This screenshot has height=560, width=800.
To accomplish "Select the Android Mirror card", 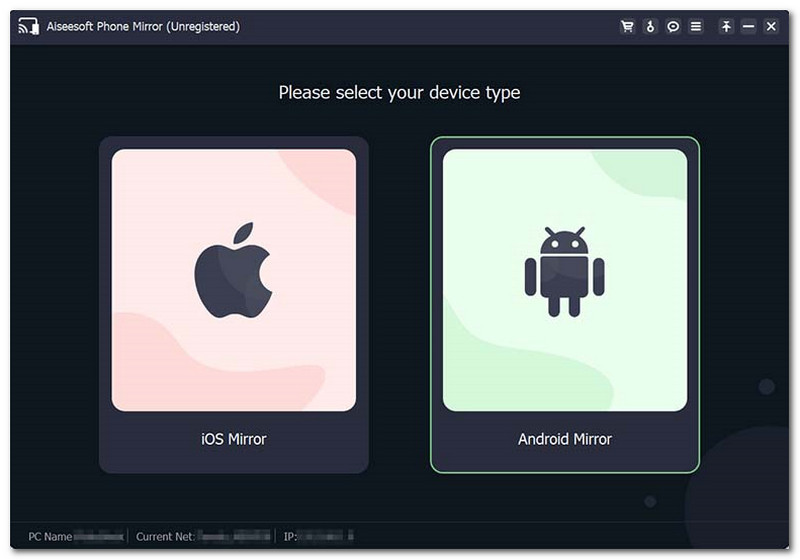I will coord(565,304).
